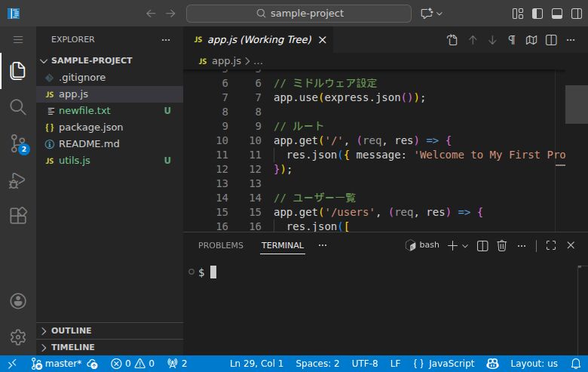Image resolution: width=588 pixels, height=372 pixels.
Task: Open the Extensions view
Action: [x=18, y=216]
